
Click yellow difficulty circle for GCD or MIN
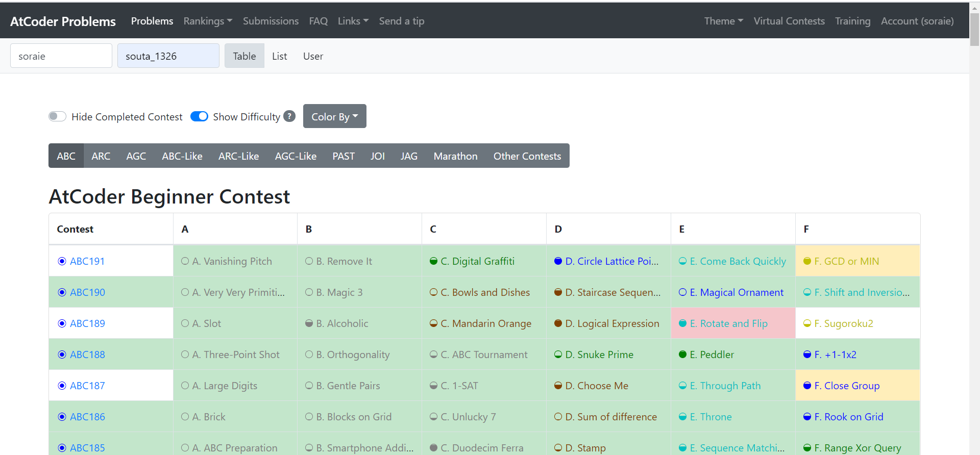point(807,261)
